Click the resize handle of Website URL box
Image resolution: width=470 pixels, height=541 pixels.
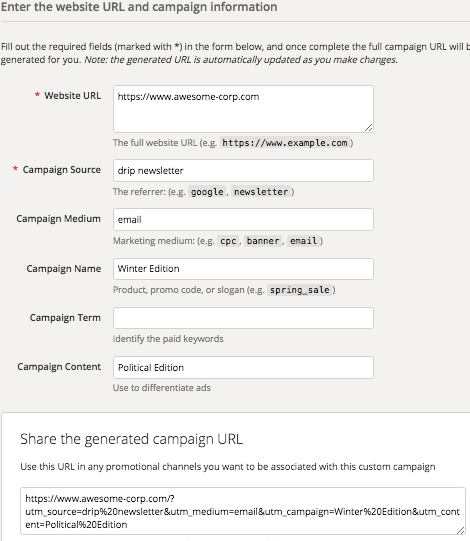coord(369,128)
